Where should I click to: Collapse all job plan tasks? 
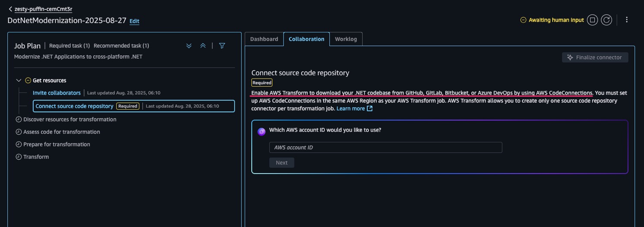(x=203, y=46)
